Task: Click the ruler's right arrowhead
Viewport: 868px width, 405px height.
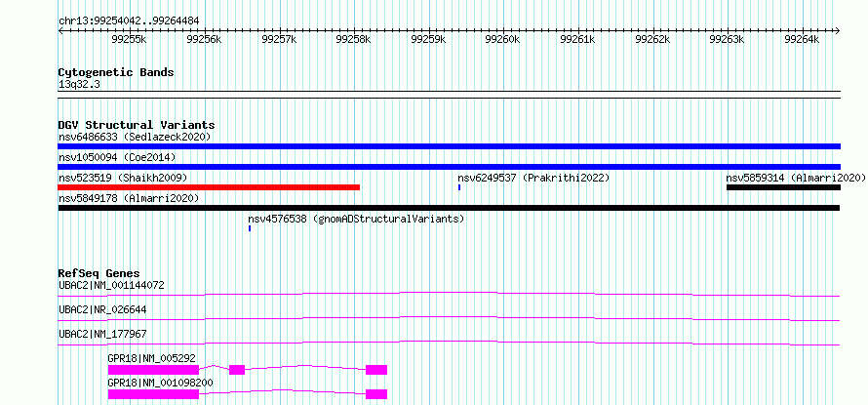Action: tap(838, 31)
